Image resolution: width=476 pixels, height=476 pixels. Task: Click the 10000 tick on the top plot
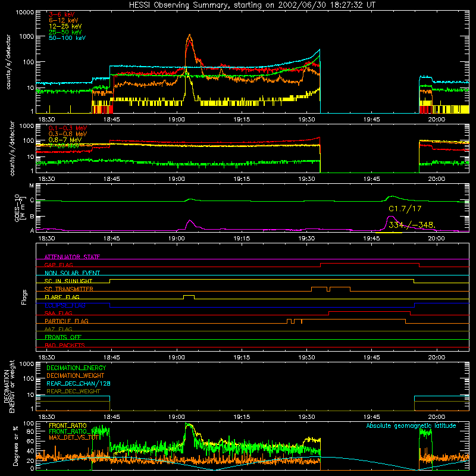(25, 12)
